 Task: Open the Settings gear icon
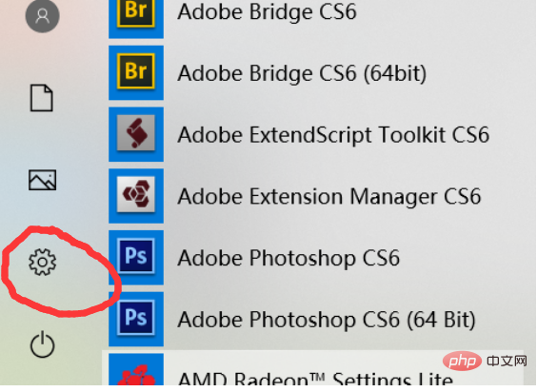[42, 262]
